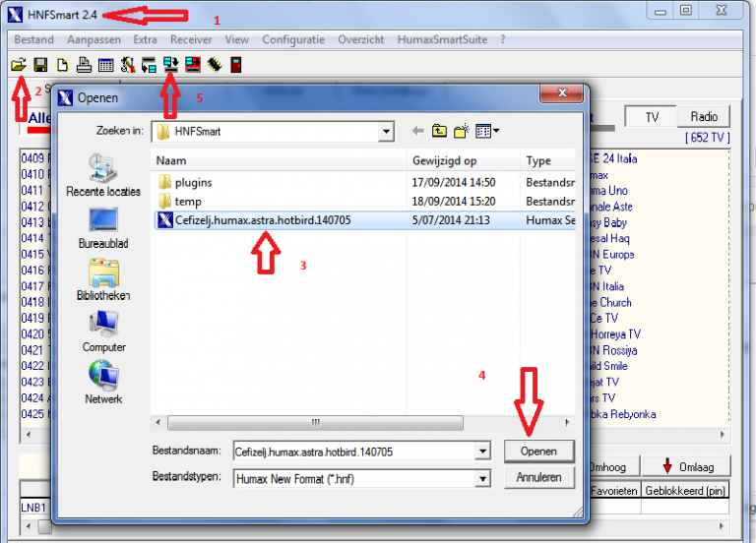Expand the Bestandstypen file type dropdown

[482, 478]
